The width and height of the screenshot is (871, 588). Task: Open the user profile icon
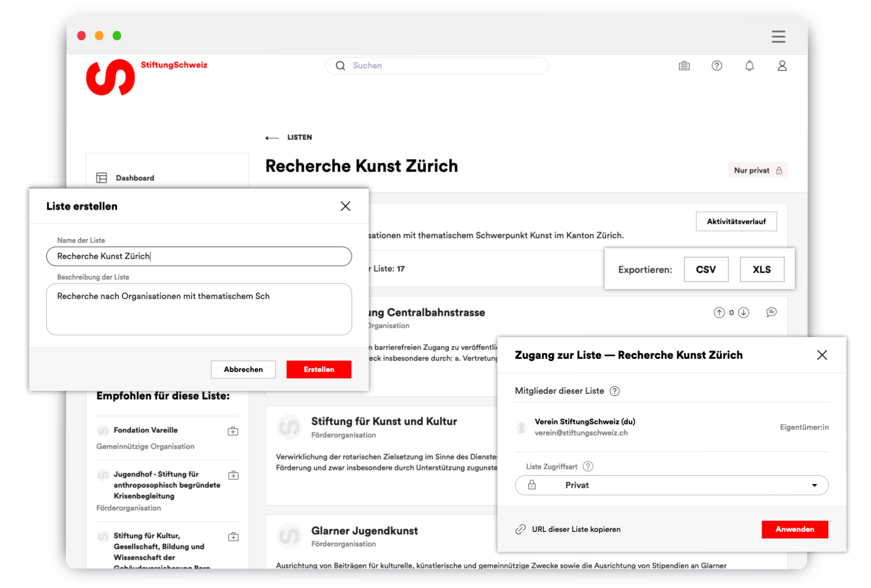(782, 66)
